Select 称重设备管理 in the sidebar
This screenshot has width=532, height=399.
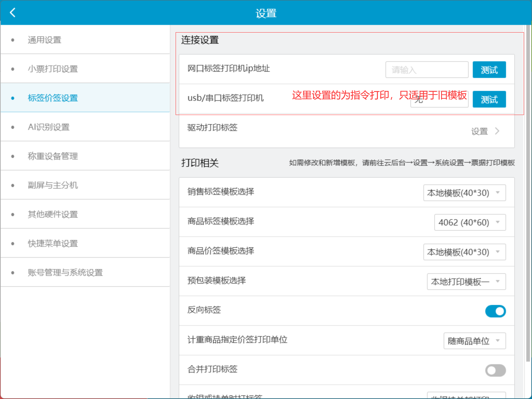(x=53, y=156)
